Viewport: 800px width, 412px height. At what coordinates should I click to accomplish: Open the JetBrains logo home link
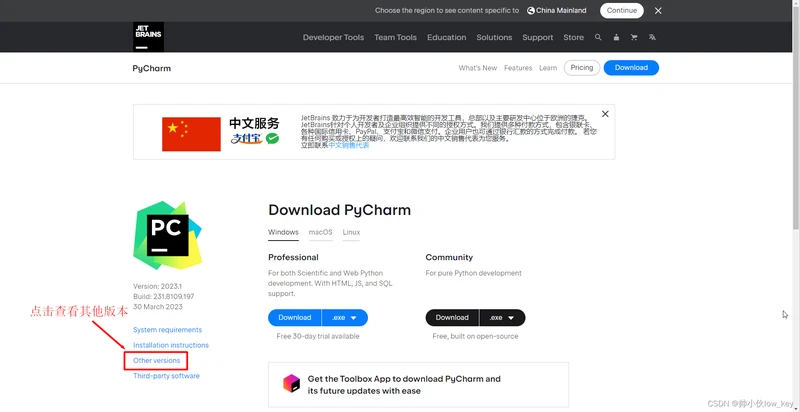coord(148,37)
